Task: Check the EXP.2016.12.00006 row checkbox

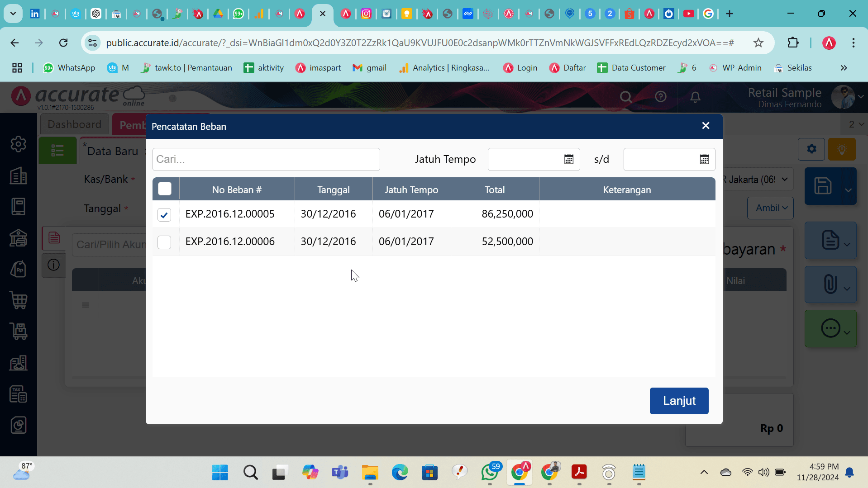Action: (164, 242)
